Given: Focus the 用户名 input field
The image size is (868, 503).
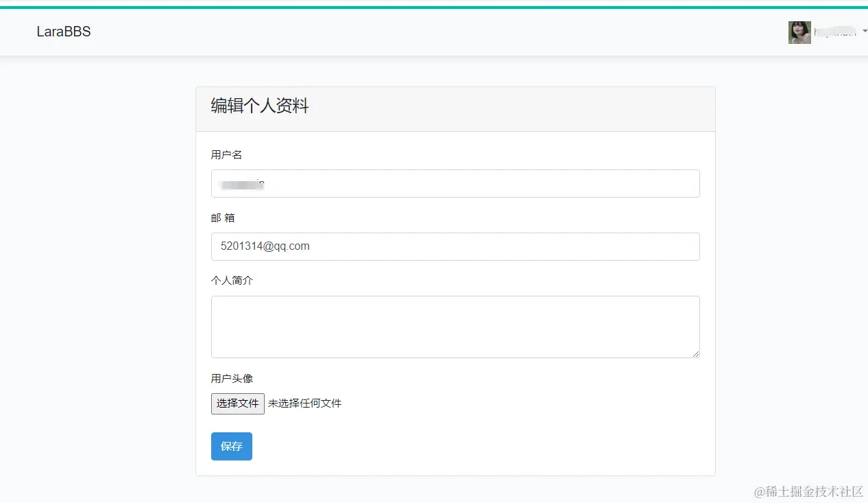Looking at the screenshot, I should tap(455, 183).
